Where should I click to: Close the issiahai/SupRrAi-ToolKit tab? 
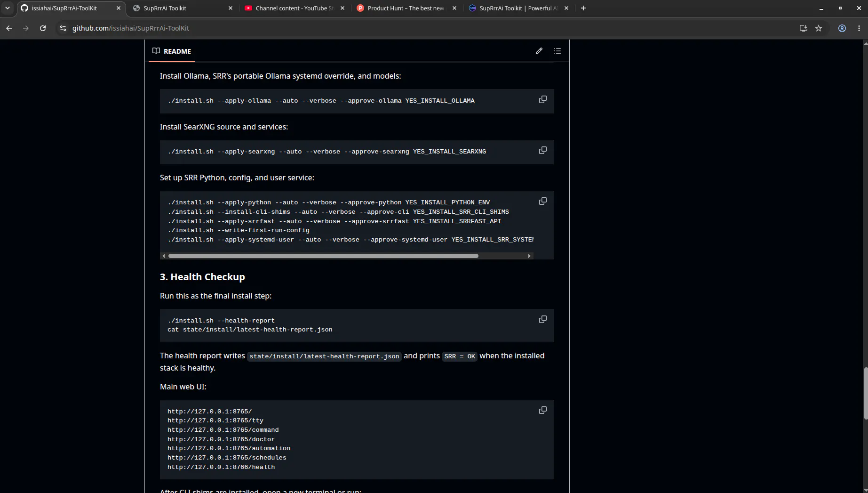click(x=119, y=8)
